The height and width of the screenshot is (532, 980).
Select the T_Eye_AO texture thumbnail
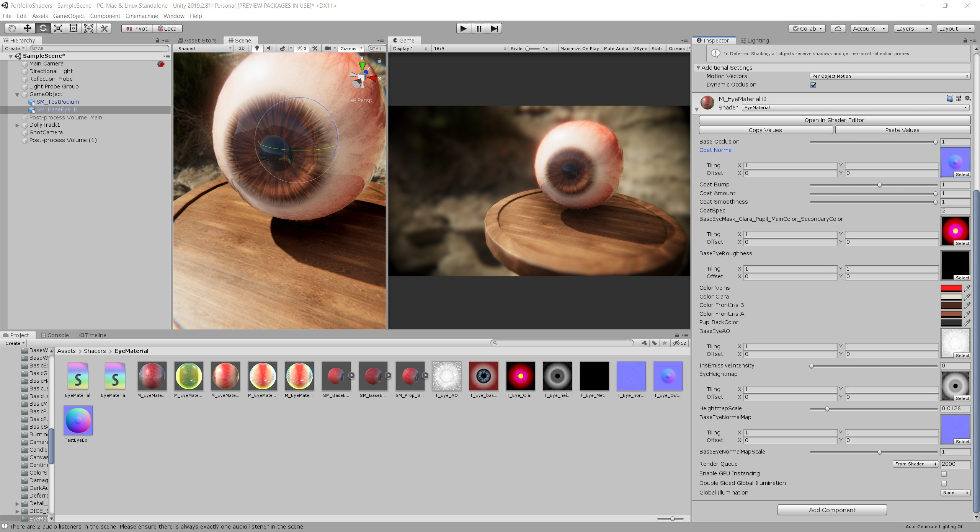coord(446,376)
